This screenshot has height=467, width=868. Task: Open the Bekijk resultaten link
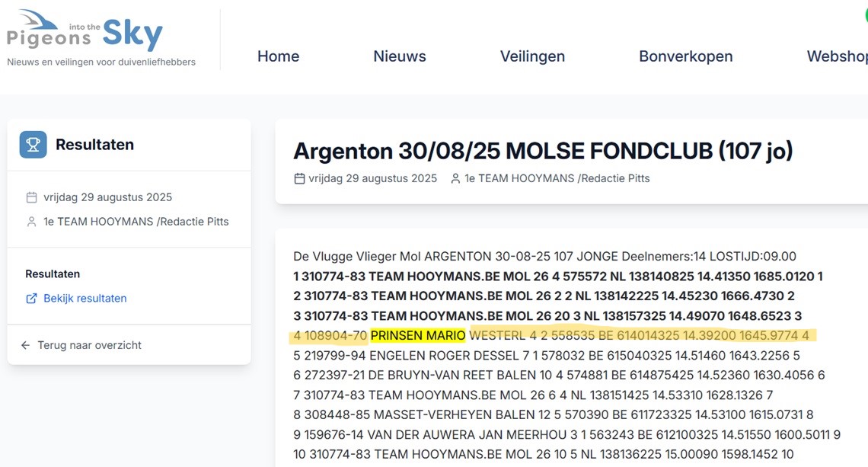[x=85, y=299]
